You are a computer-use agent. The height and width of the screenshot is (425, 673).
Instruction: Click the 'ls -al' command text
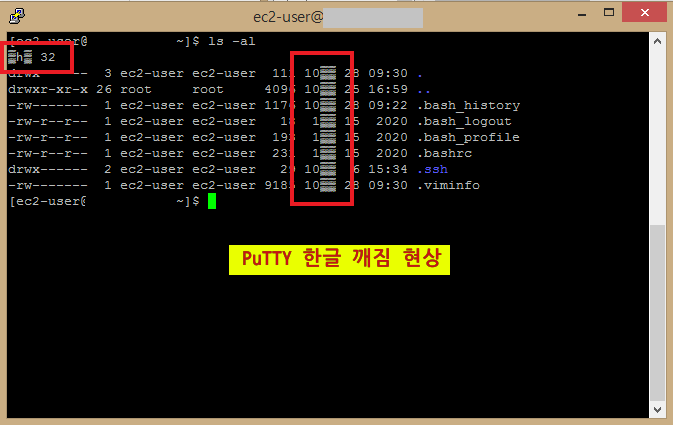pyautogui.click(x=231, y=41)
